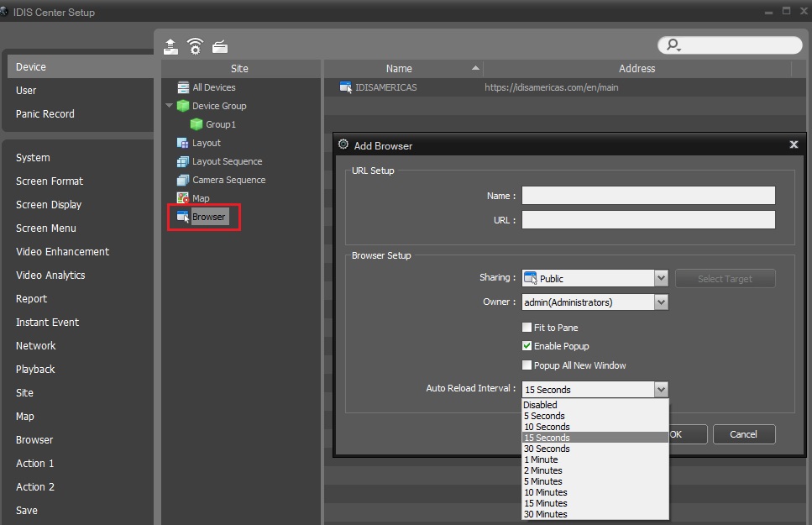Enable the Fit to Pane checkbox
The height and width of the screenshot is (525, 812).
(526, 327)
